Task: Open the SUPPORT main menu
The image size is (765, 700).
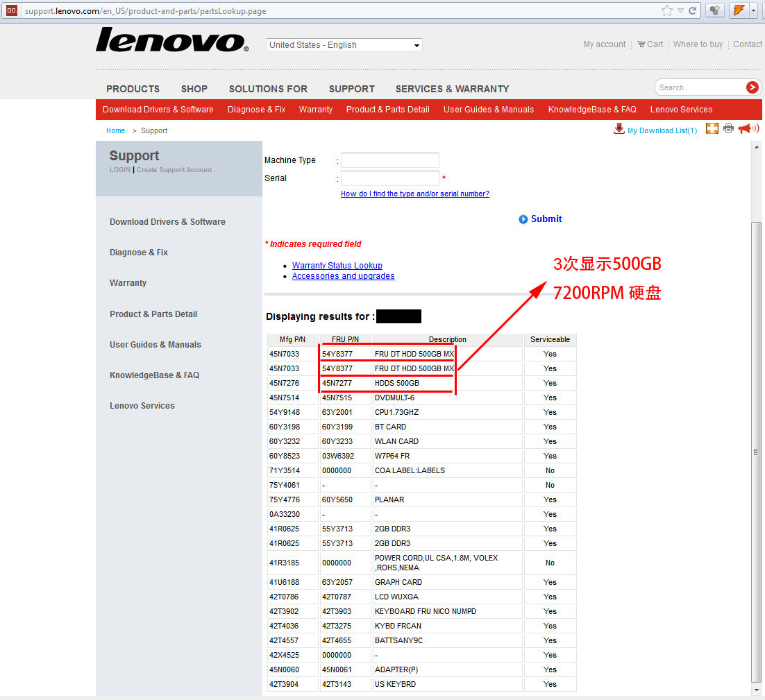Action: (351, 89)
